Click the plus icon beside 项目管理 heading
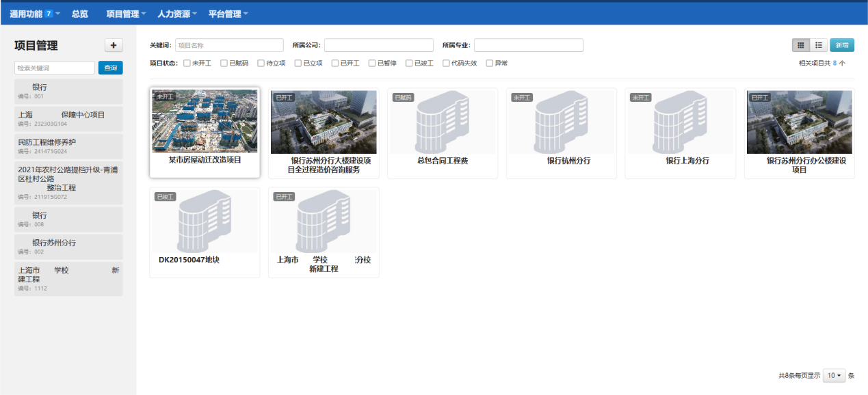The width and height of the screenshot is (868, 395). [114, 45]
